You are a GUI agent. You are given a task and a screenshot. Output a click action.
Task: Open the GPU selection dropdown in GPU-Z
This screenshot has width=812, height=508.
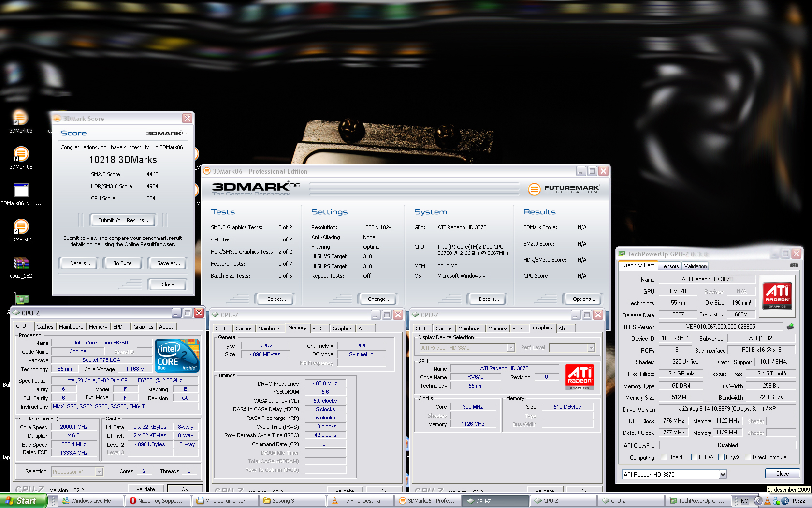723,474
